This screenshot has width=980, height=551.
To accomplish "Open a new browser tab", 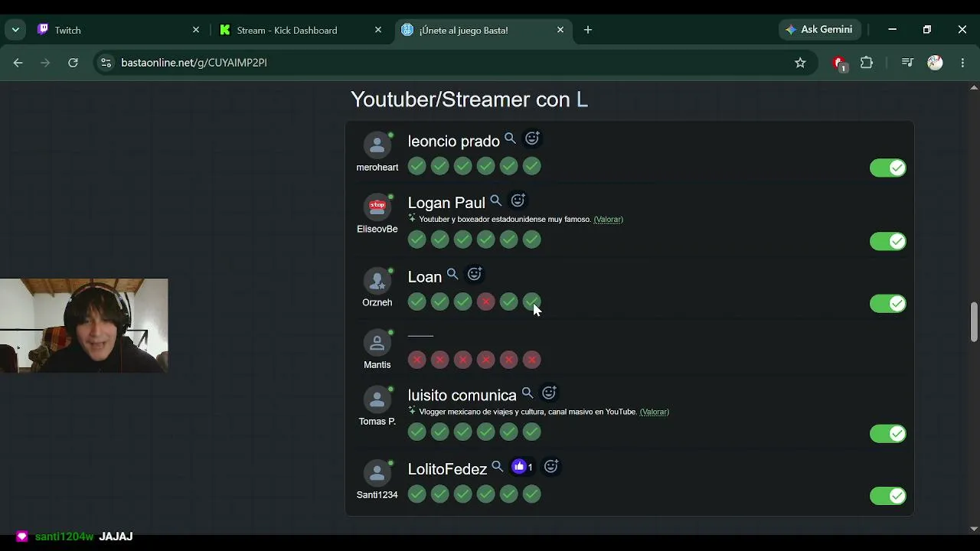I will [x=588, y=30].
